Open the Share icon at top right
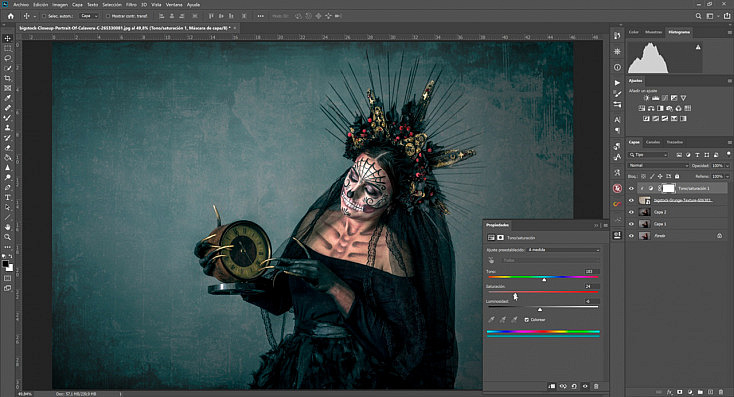The image size is (734, 397). pyautogui.click(x=727, y=16)
